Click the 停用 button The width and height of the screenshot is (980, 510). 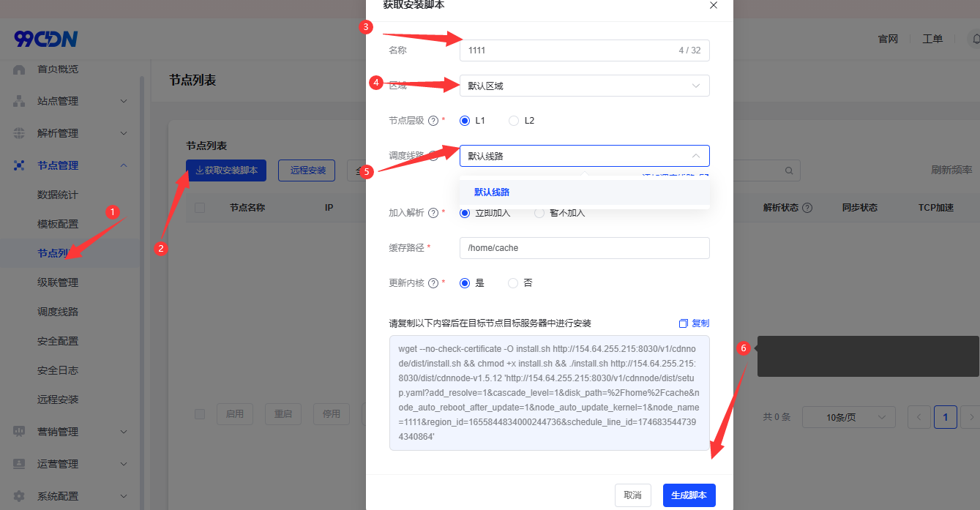332,414
